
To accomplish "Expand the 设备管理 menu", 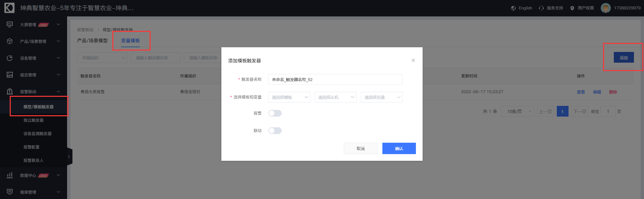I will [58, 58].
